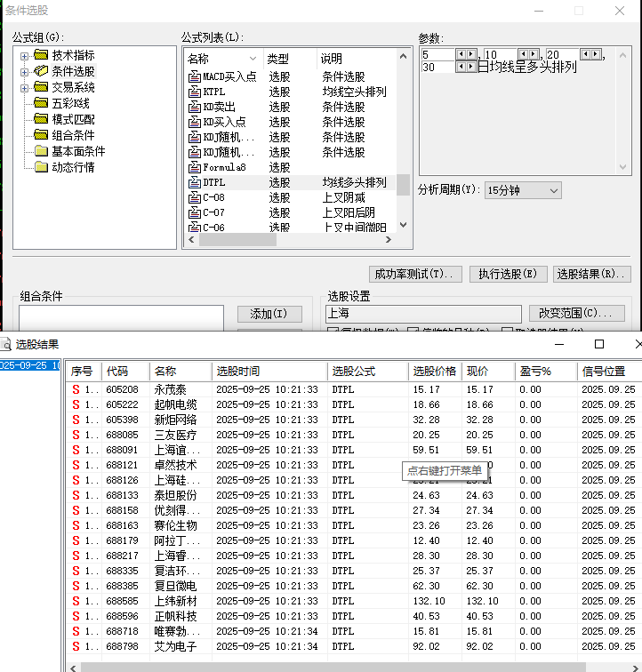Toggle the first checkbox below the 上海 field
Screen dimensions: 642x672
333,332
